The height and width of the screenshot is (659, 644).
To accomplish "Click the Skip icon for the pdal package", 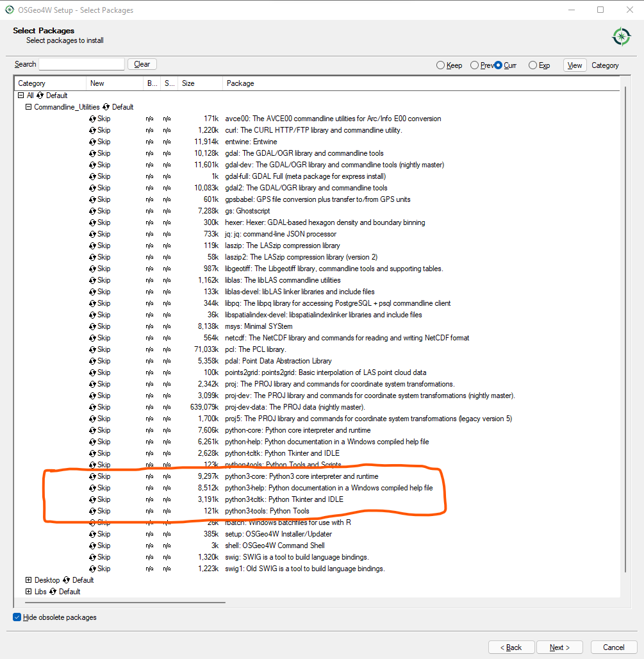I will point(92,362).
